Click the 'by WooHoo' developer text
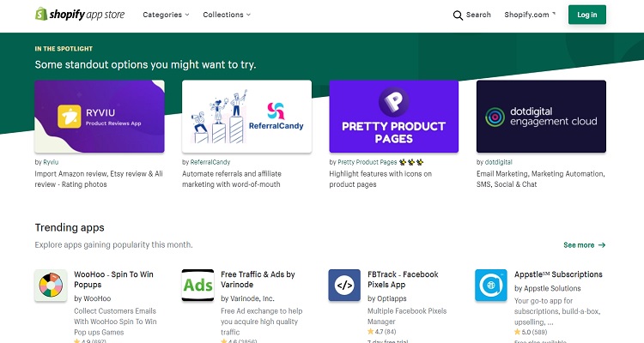The image size is (644, 343). click(93, 298)
